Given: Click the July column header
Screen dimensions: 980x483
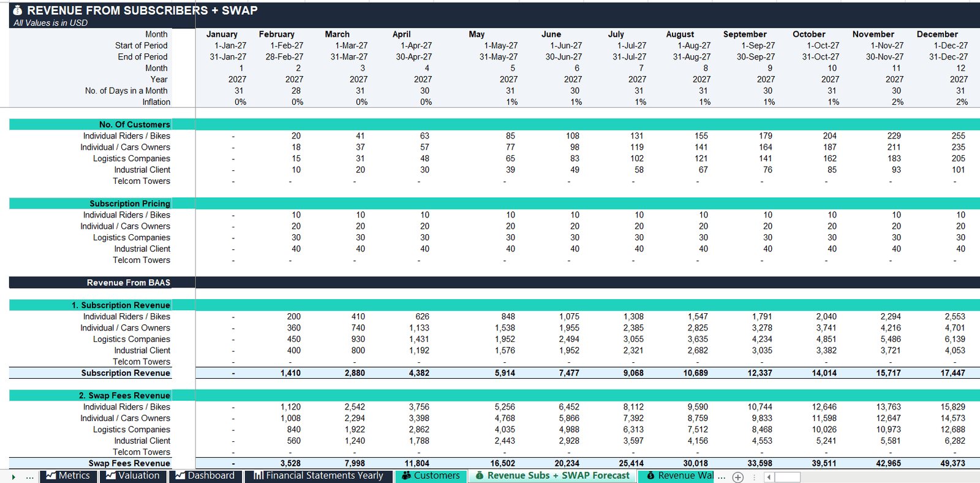Looking at the screenshot, I should coord(616,34).
